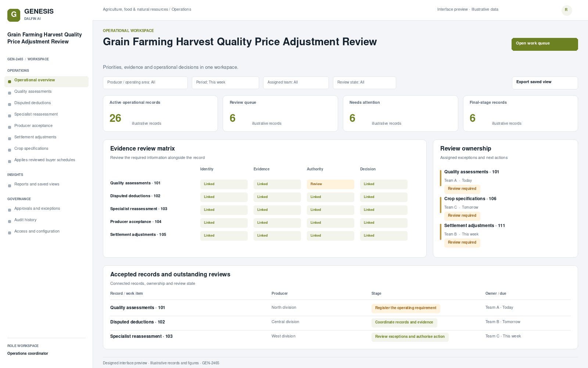
Task: Click Quality assessments 101 Identity Linked chip
Action: 224,184
